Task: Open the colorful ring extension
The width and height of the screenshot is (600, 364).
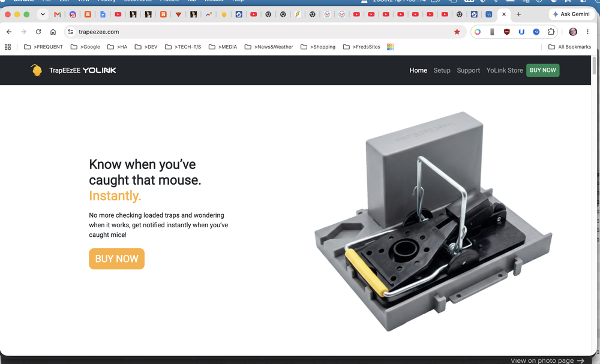Action: coord(478,32)
